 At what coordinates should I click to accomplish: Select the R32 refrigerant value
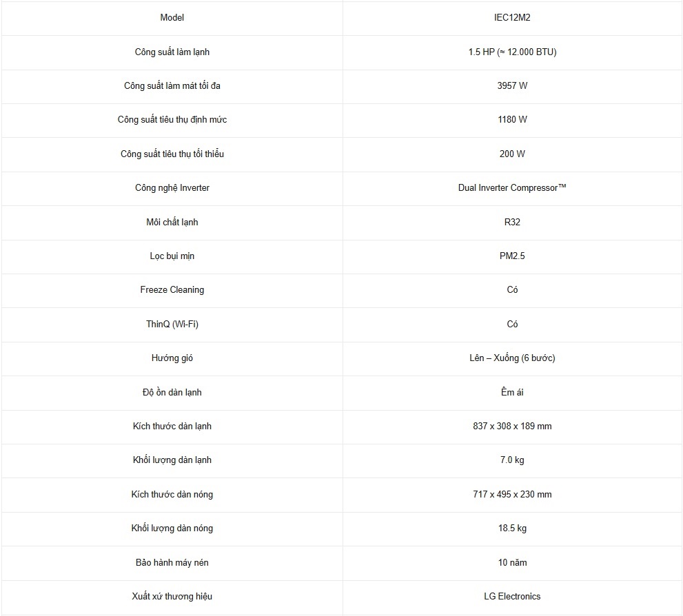pyautogui.click(x=512, y=222)
